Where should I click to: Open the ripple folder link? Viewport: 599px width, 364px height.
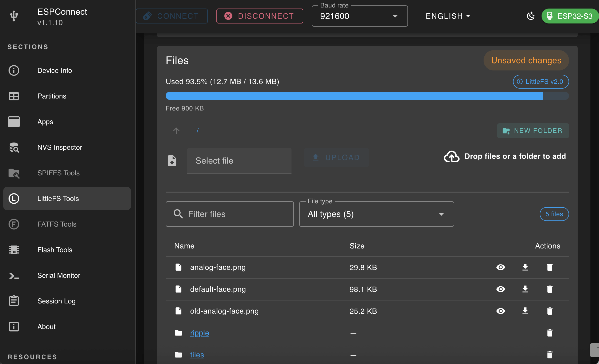(x=199, y=333)
